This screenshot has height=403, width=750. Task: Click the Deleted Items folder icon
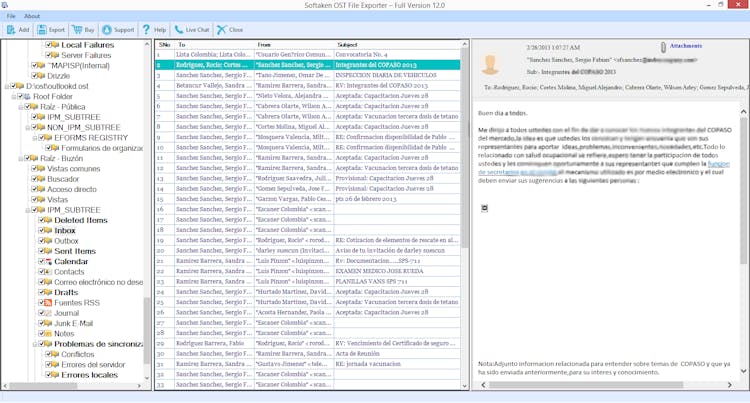tap(48, 220)
